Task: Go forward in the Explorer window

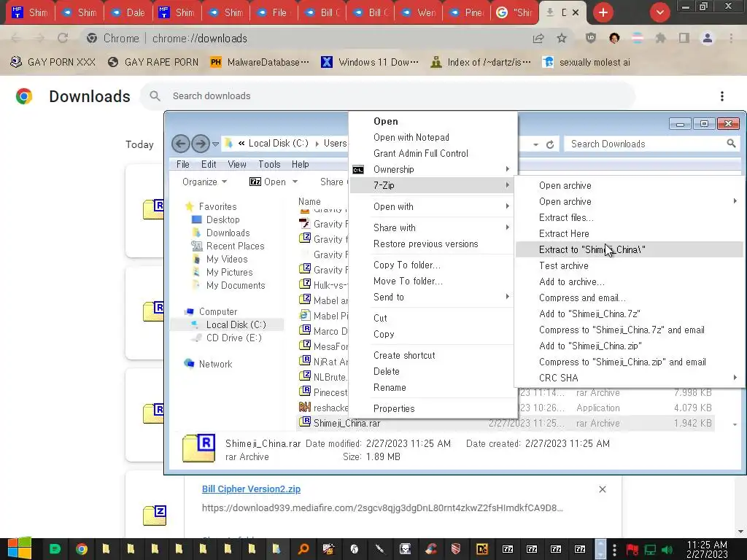Action: click(x=201, y=144)
